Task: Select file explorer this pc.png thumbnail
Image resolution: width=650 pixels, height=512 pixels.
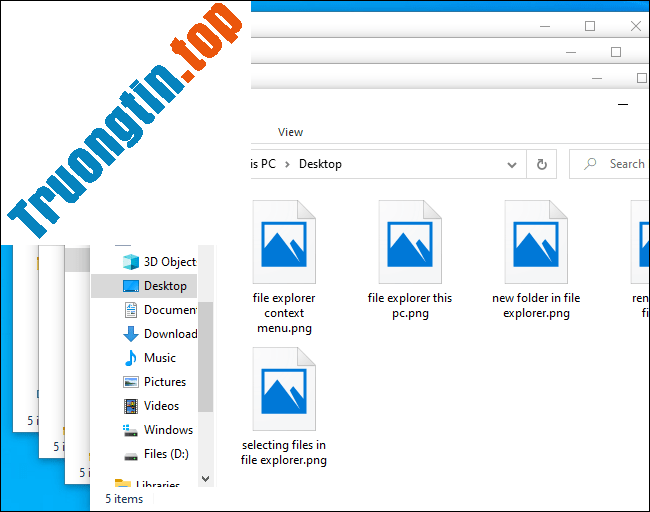Action: click(x=410, y=242)
